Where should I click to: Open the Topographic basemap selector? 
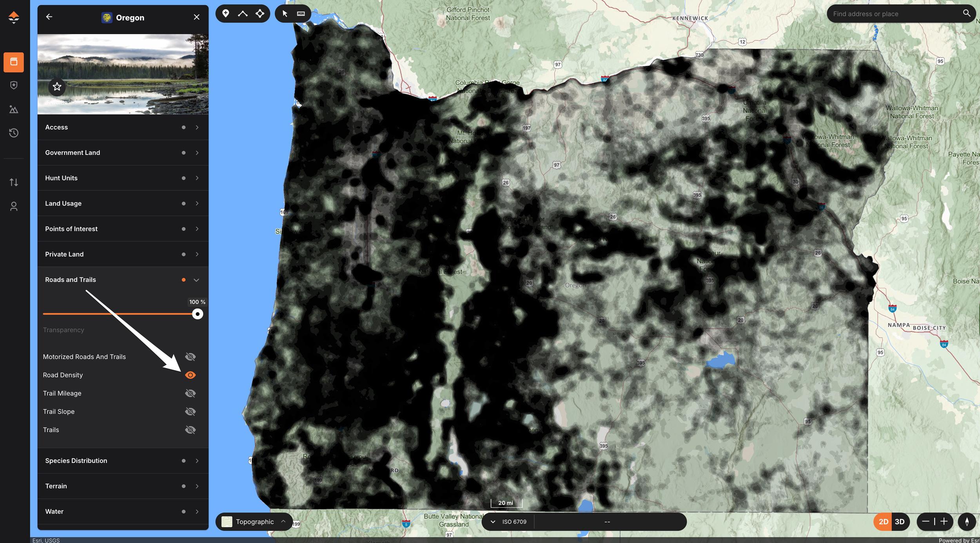pos(254,521)
